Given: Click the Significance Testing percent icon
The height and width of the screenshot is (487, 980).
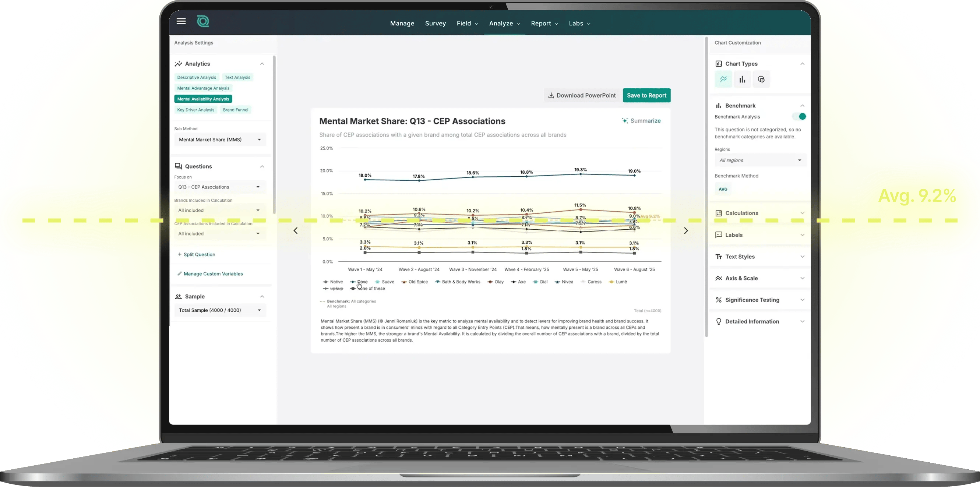Looking at the screenshot, I should click(x=718, y=300).
